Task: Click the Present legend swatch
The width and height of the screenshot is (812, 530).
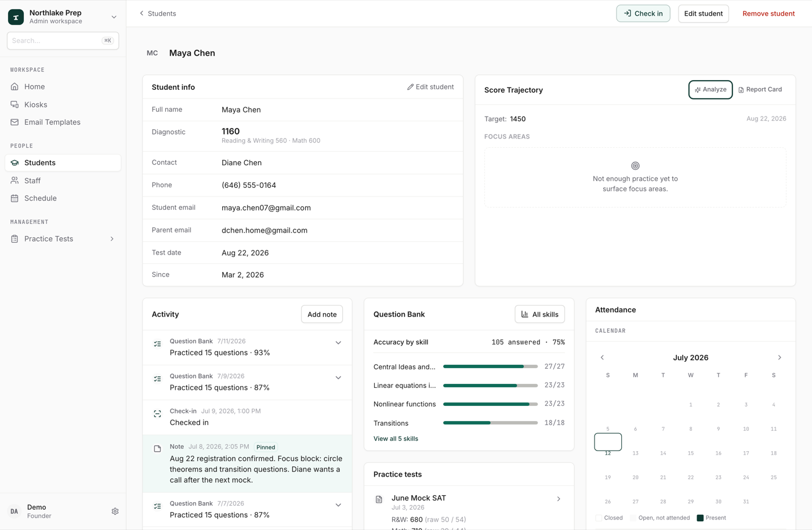Action: click(700, 518)
